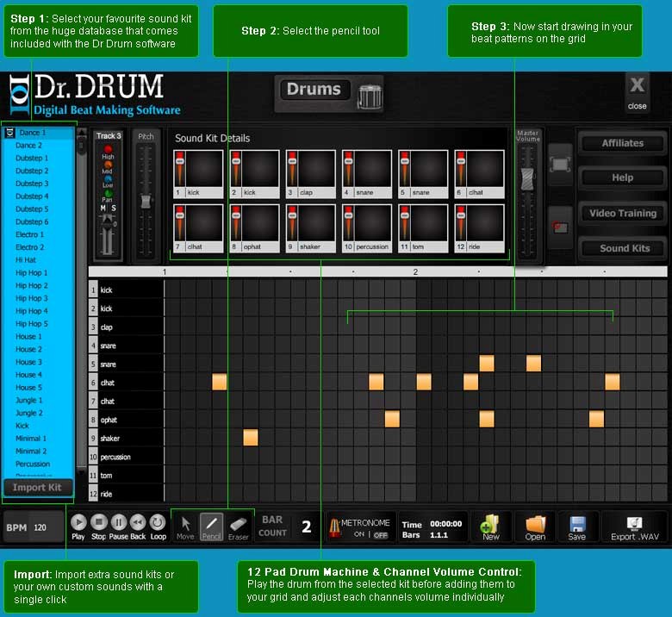Select the Eraser tool
672x617 pixels.
[x=239, y=527]
